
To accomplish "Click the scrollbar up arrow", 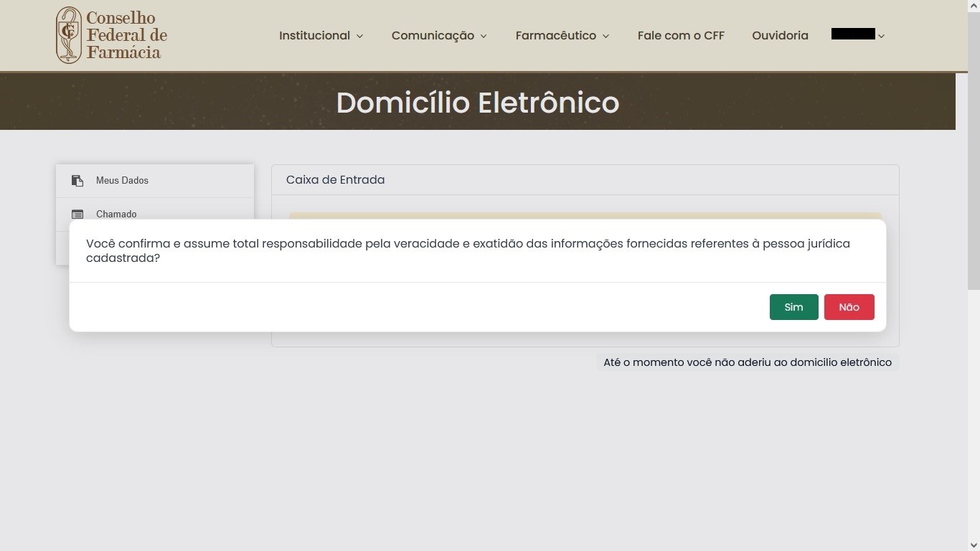I will point(974,6).
